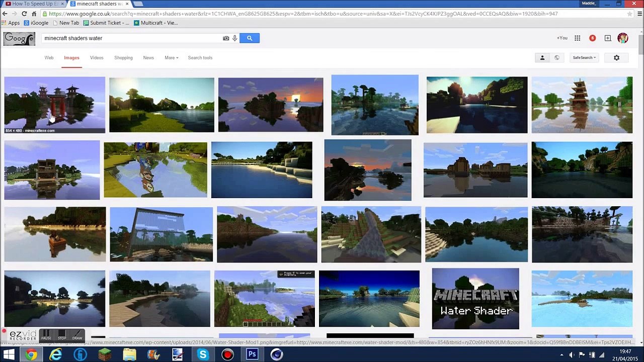The image size is (644, 362).
Task: Open the Google apps grid icon
Action: click(578, 38)
